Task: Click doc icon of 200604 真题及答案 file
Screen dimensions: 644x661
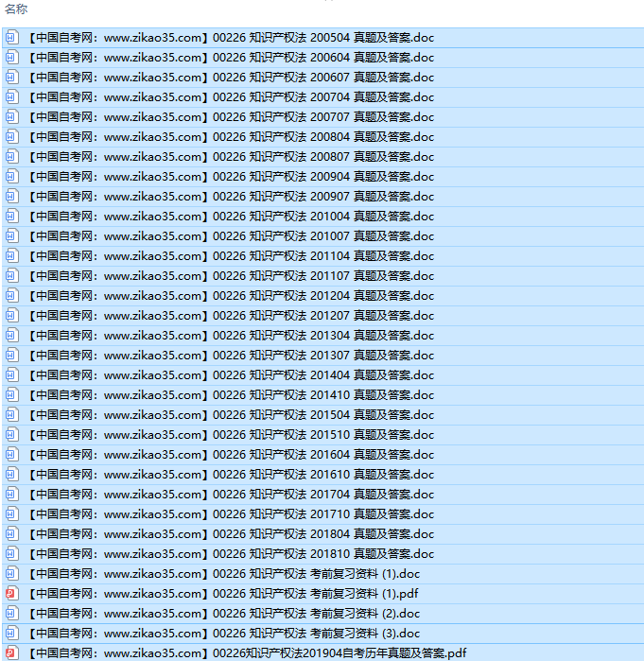Action: click(11, 58)
